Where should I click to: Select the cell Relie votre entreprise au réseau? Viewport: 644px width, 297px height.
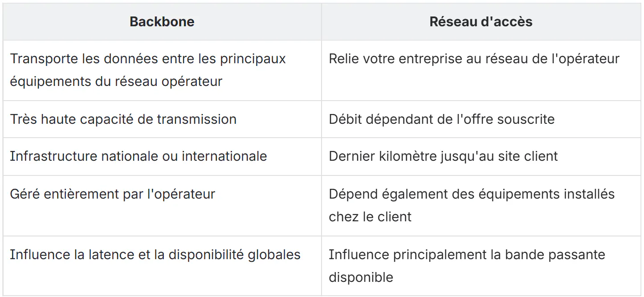pyautogui.click(x=481, y=70)
